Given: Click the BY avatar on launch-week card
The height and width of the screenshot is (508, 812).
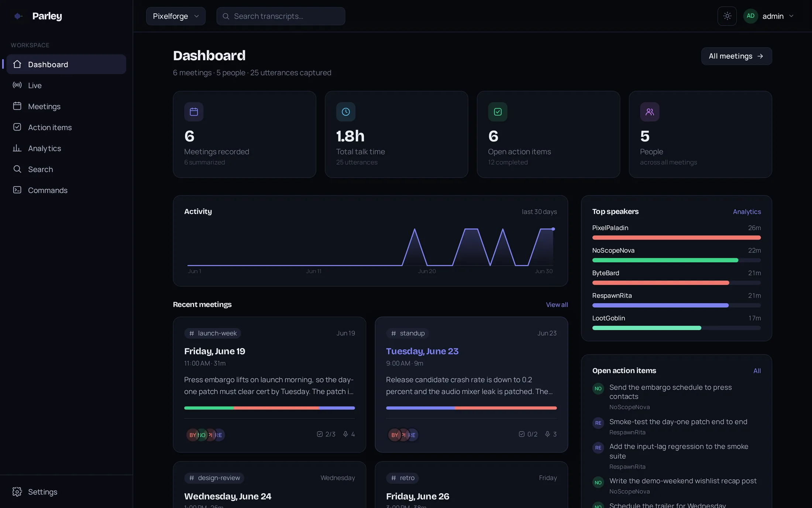Looking at the screenshot, I should tap(192, 435).
